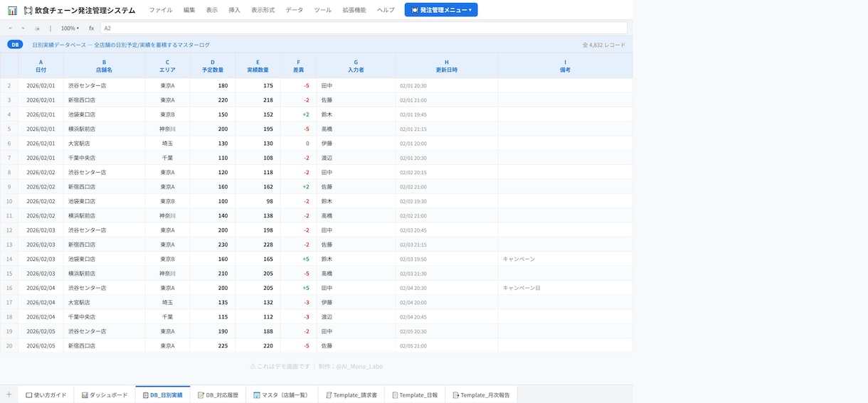Open the 拡張機能 menu
The image size is (868, 403).
tap(354, 10)
